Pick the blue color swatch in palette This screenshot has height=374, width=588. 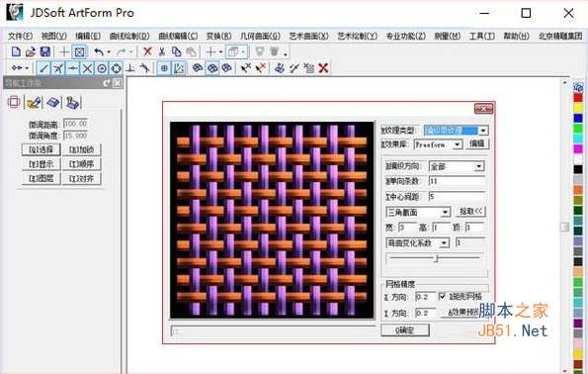click(578, 119)
